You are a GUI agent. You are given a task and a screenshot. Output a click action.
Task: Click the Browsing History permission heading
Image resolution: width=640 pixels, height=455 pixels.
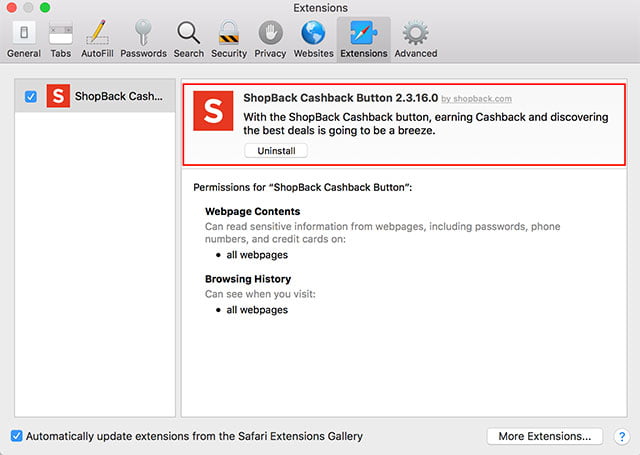pos(248,279)
